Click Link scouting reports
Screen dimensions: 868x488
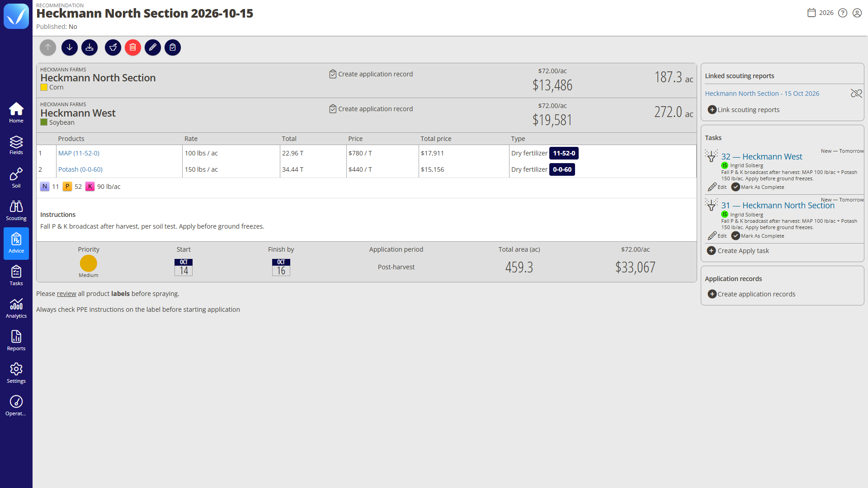744,110
